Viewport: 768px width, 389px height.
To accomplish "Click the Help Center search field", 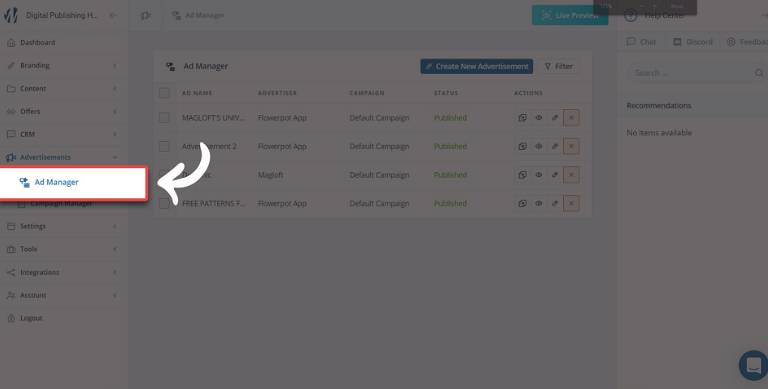I will pyautogui.click(x=697, y=73).
